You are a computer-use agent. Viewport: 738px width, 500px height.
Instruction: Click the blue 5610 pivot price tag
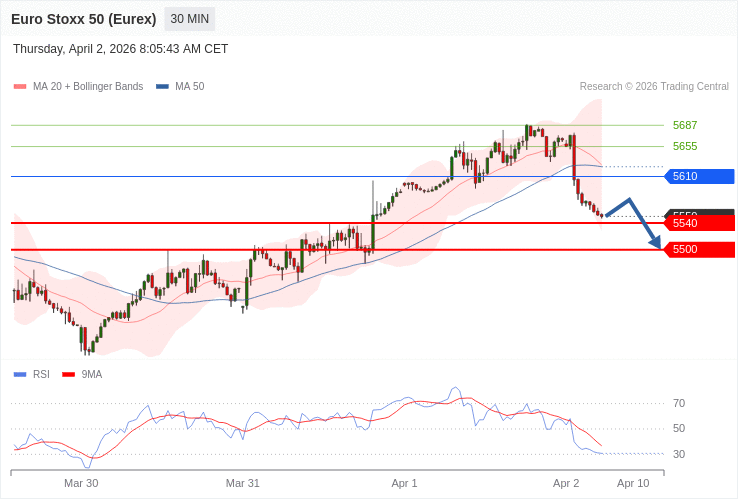tap(699, 177)
